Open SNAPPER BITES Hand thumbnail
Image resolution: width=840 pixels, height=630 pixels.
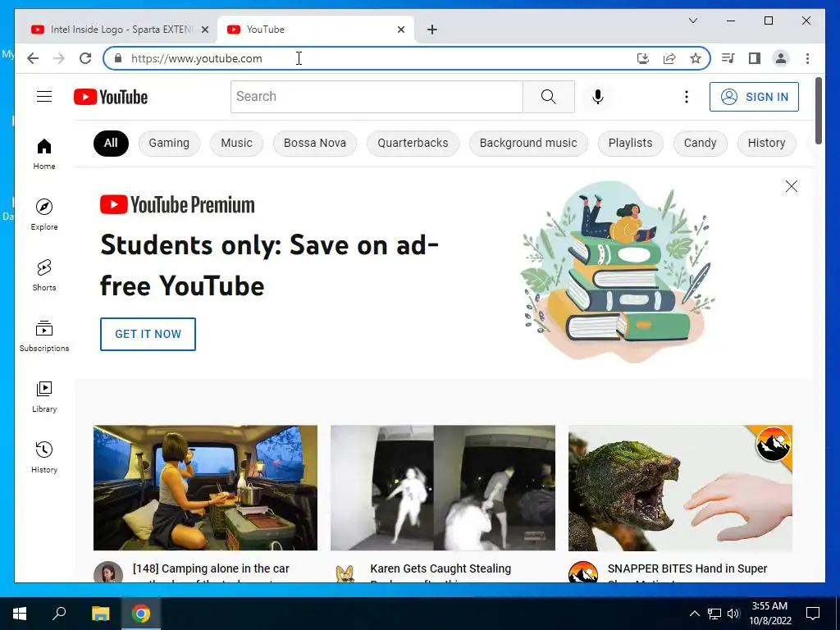pos(680,488)
